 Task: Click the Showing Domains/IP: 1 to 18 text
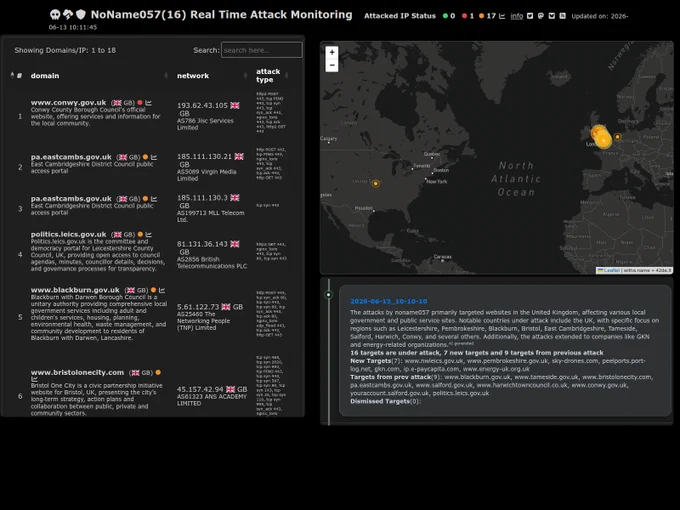point(65,50)
